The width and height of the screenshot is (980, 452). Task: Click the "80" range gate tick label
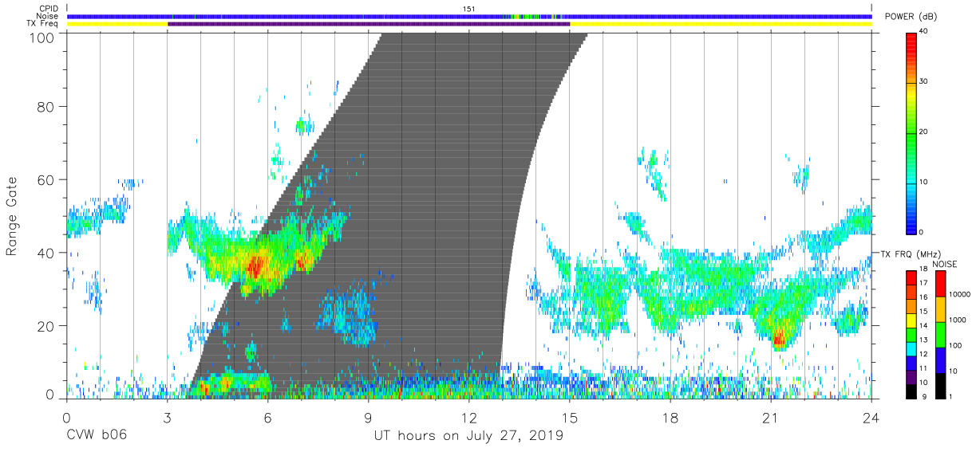tap(46, 107)
